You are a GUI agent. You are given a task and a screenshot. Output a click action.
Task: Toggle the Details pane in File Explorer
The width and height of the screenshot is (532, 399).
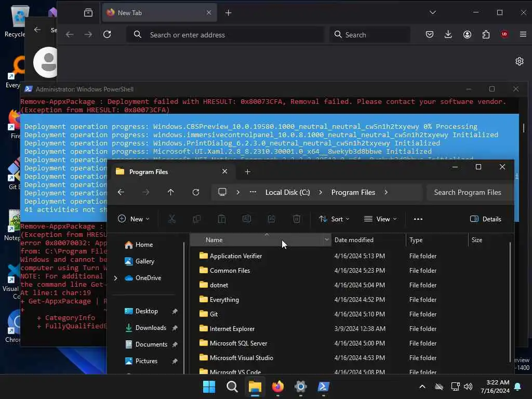point(486,219)
